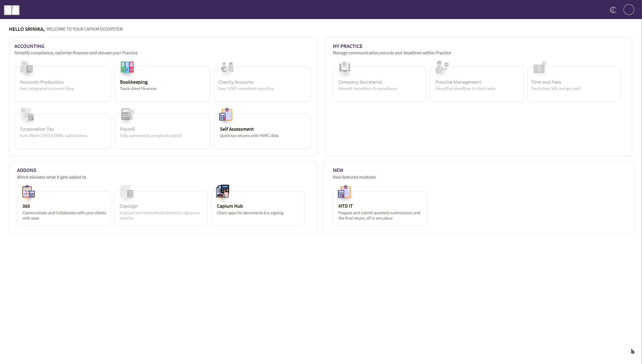642x364 pixels.
Task: Click 'Quick tax returns with HMRC data'
Action: 249,136
